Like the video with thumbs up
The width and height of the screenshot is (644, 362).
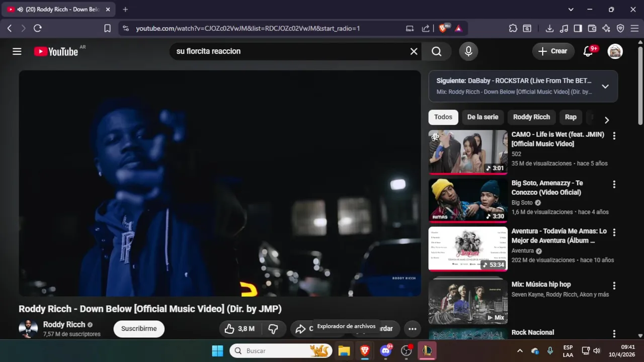point(239,329)
